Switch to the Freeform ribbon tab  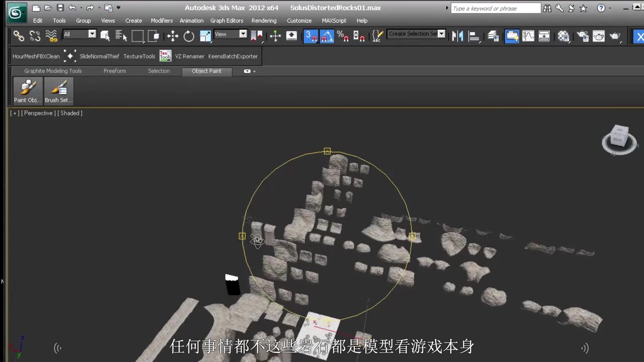tap(115, 71)
